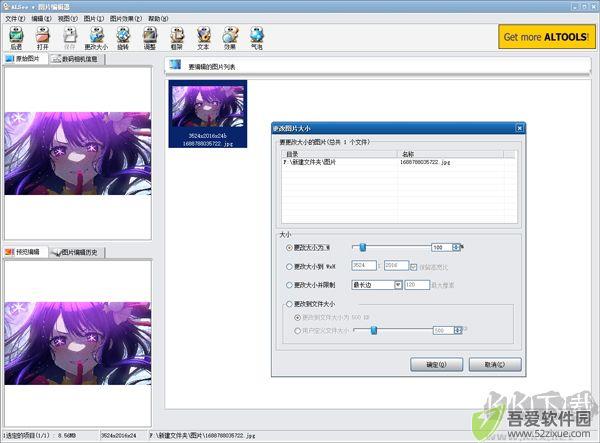Select the 更改大小到 WxH radio option
The width and height of the screenshot is (600, 443).
289,267
